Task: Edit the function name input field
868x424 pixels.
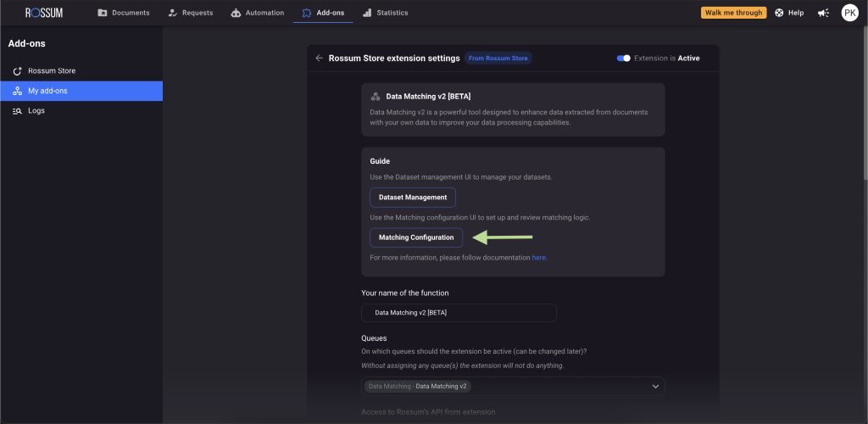Action: 459,313
